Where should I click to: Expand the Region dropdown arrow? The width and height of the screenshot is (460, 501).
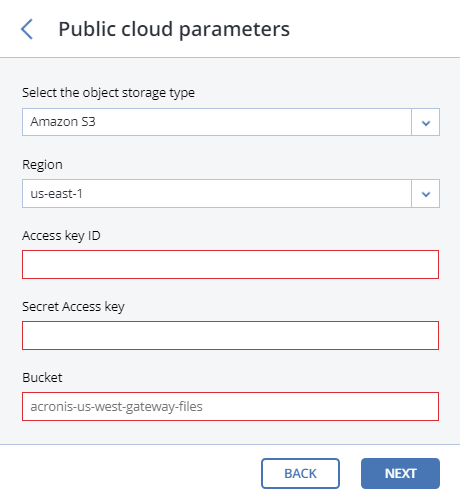[426, 193]
